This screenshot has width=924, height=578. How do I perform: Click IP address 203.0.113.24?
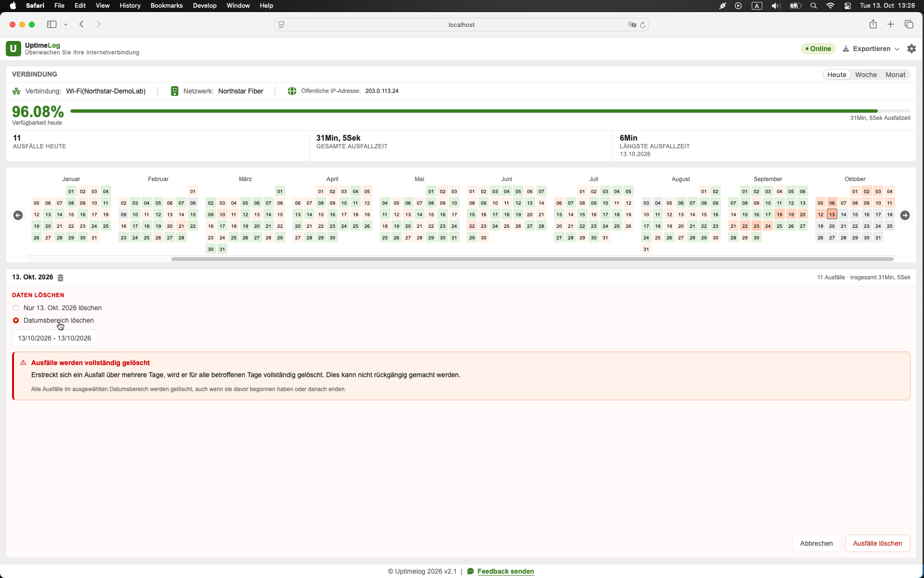pos(382,91)
